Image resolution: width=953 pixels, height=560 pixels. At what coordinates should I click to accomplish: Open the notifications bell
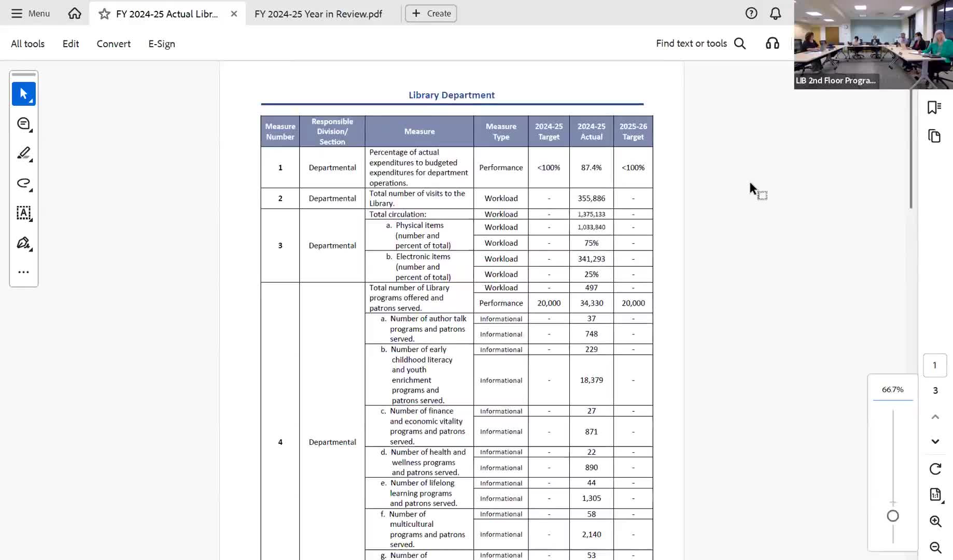[775, 13]
